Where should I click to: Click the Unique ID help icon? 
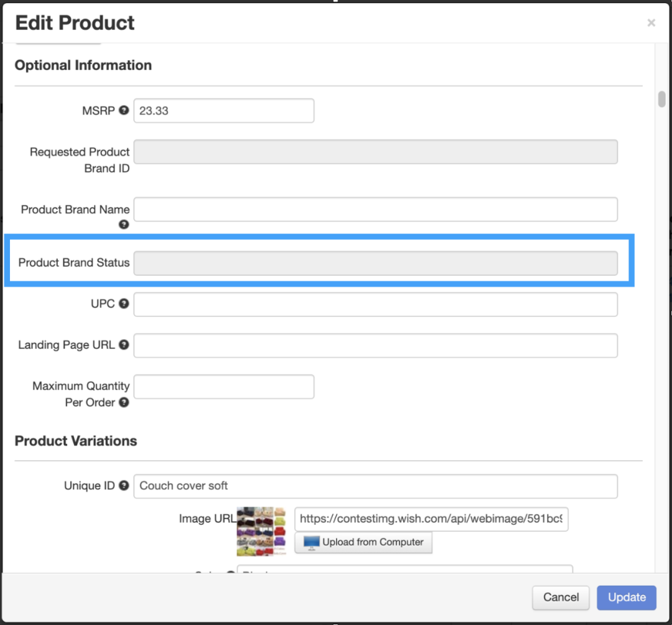124,486
